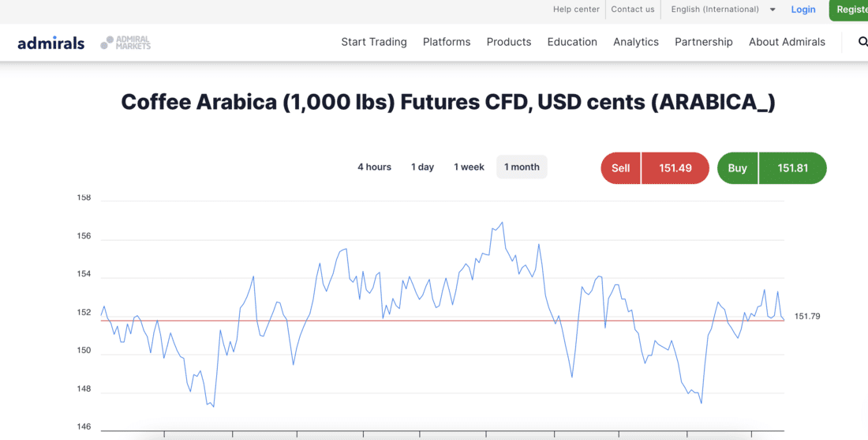Click the search magnifier icon
This screenshot has width=868, height=440.
862,42
